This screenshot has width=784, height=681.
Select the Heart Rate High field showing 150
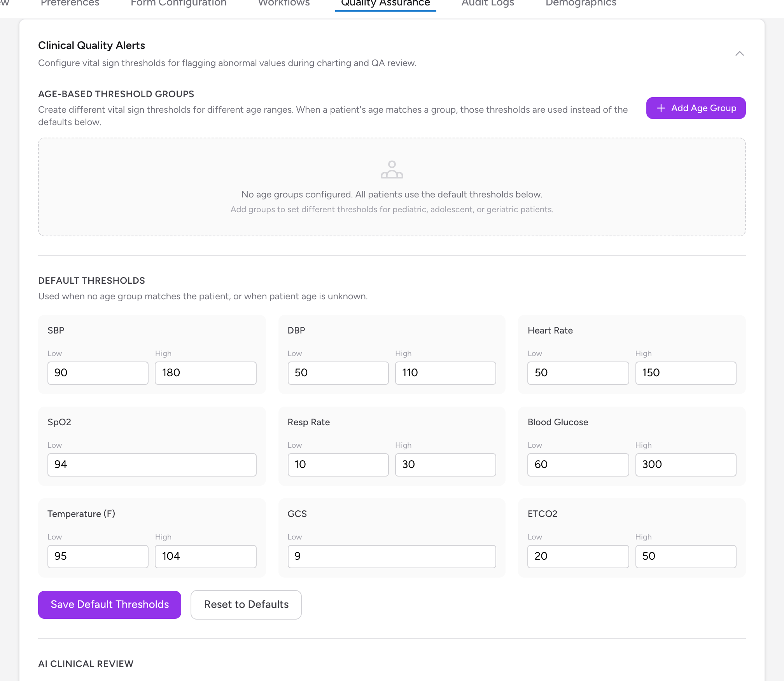pyautogui.click(x=686, y=373)
